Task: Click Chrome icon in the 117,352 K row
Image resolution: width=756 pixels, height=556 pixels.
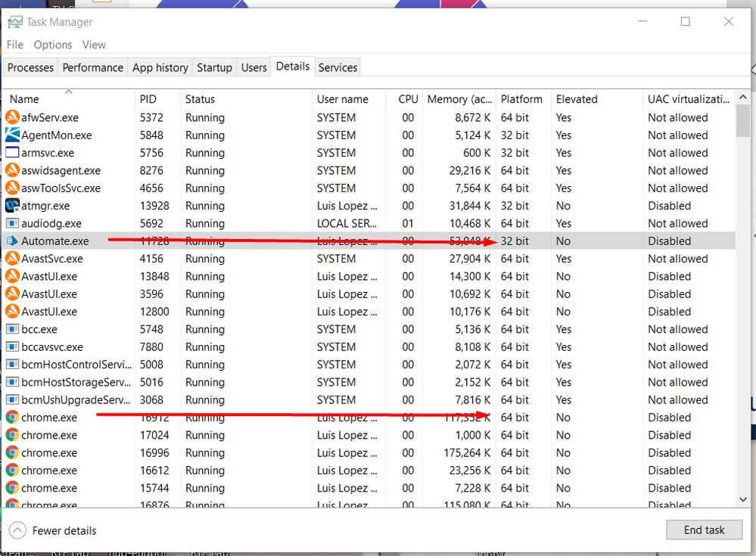Action: (x=12, y=418)
